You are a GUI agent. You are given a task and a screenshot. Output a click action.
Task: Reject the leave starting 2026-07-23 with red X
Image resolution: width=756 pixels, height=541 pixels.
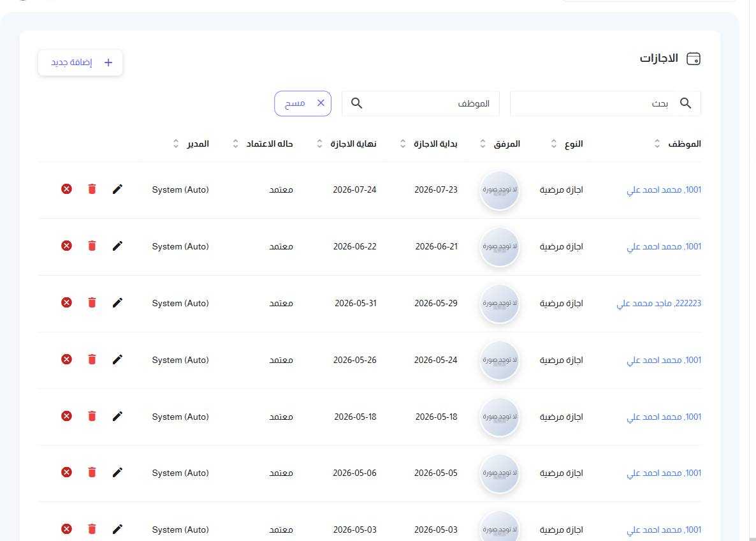[x=66, y=189]
